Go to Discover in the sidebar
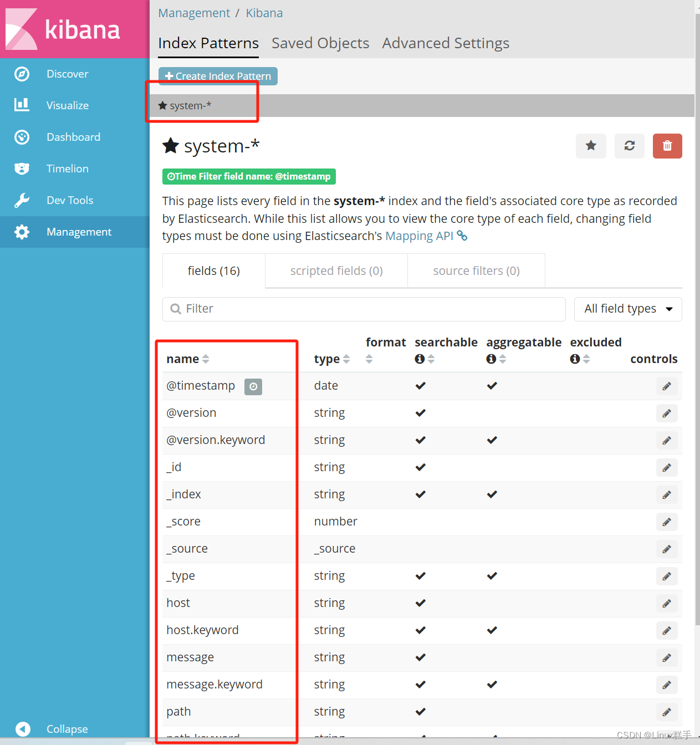700x745 pixels. click(x=68, y=74)
